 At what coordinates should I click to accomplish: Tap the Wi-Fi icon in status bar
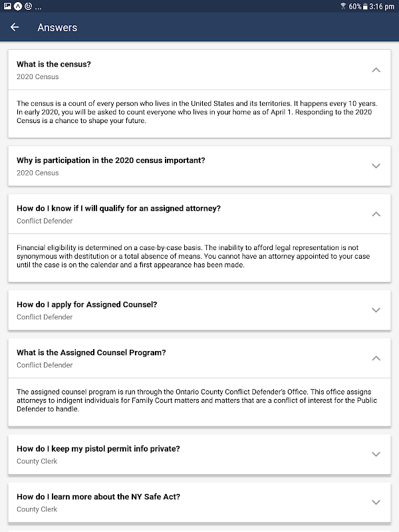(343, 6)
